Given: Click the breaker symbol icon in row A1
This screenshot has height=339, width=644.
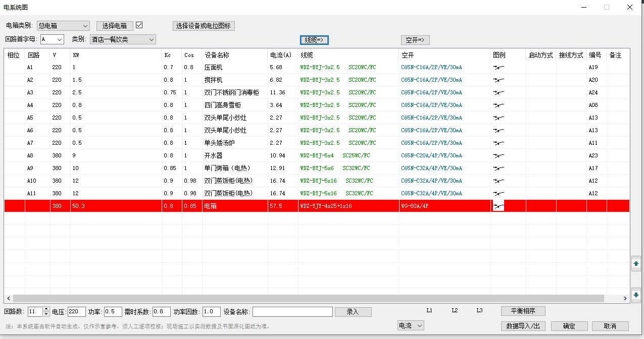Looking at the screenshot, I should [499, 67].
